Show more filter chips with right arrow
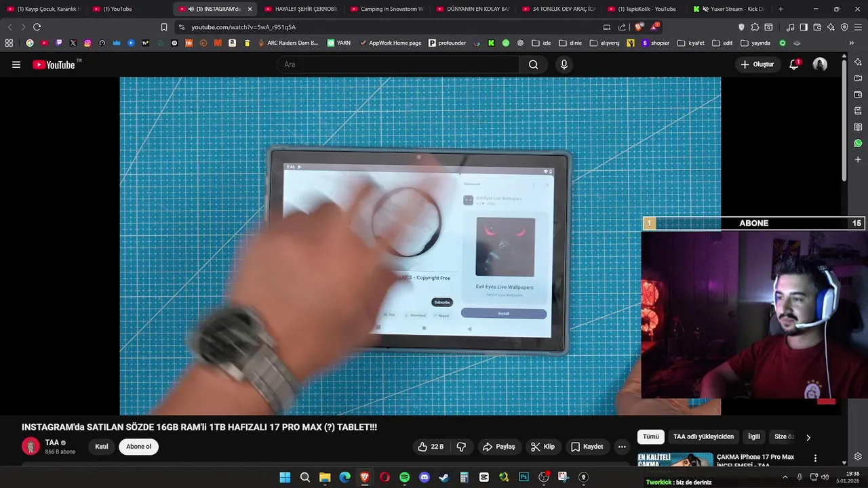This screenshot has height=488, width=868. click(808, 437)
